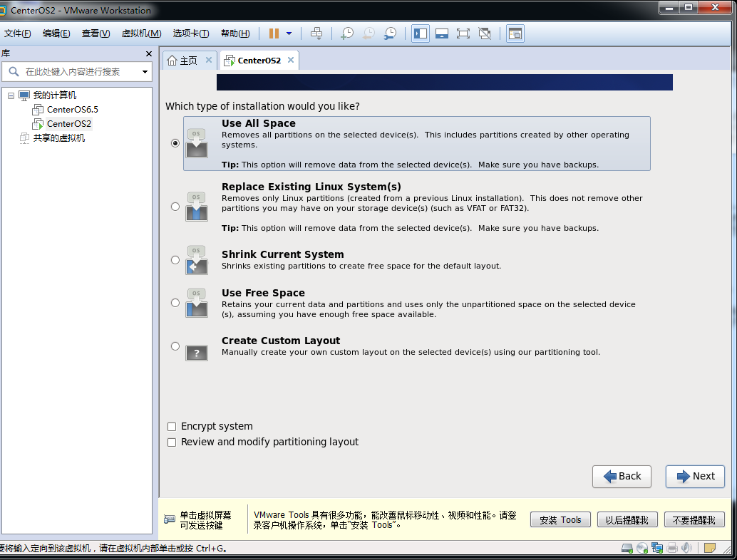Click the 不要提醒我 button
This screenshot has height=560, width=737.
point(694,519)
